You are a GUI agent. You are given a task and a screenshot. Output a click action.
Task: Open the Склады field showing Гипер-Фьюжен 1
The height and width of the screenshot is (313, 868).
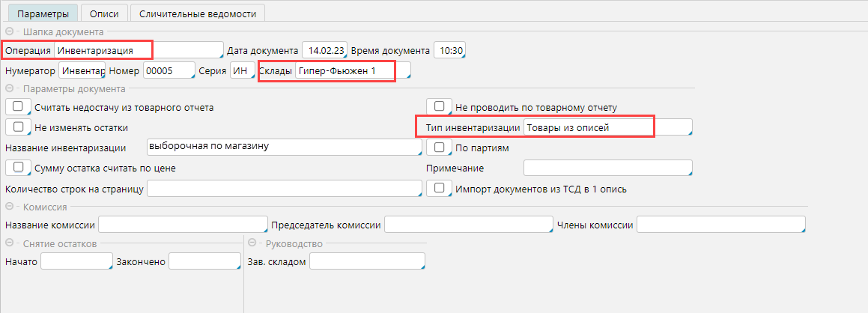click(352, 70)
